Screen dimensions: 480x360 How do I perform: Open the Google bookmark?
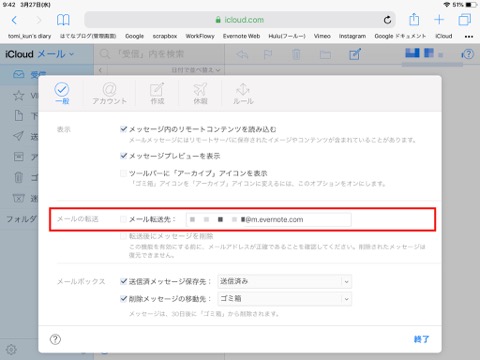click(x=134, y=36)
